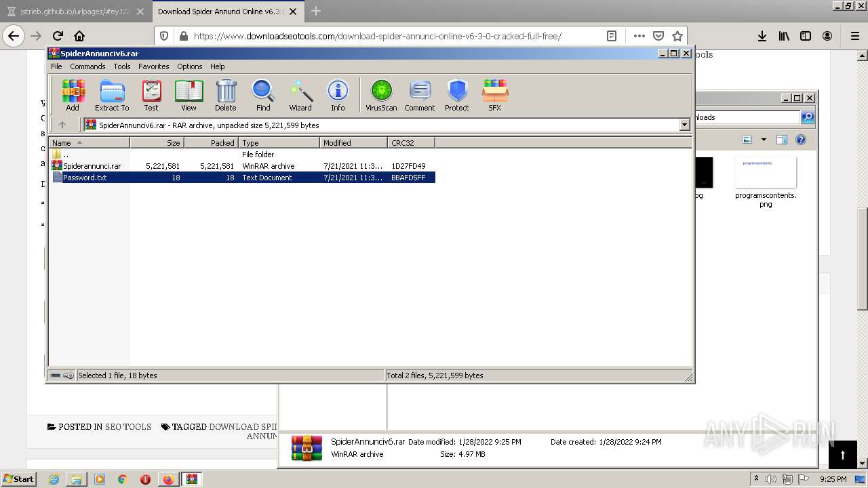868x488 pixels.
Task: Select Spiderannunci.rar file row
Action: (x=242, y=166)
